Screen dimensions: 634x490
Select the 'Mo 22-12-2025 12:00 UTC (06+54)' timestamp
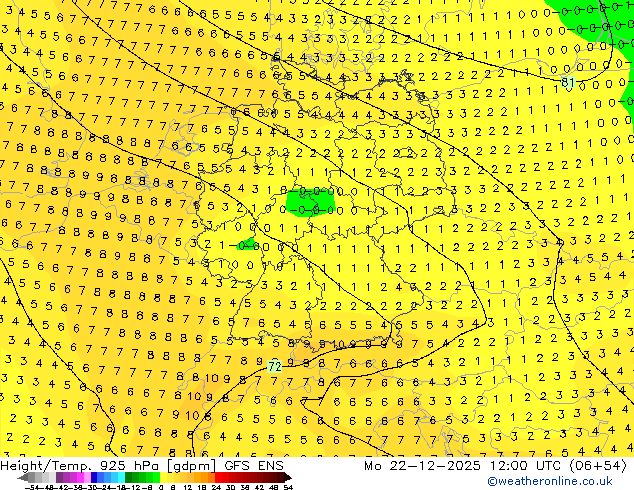click(495, 466)
